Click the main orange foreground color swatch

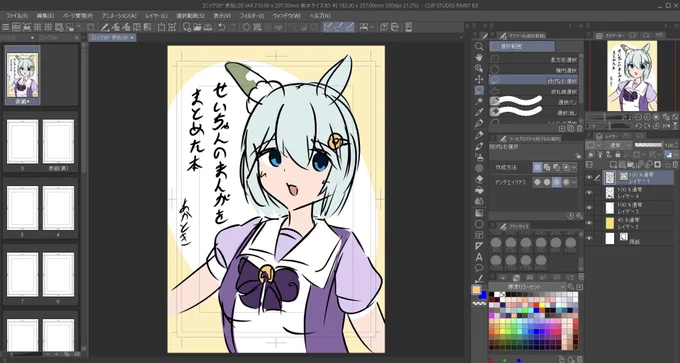click(x=476, y=290)
